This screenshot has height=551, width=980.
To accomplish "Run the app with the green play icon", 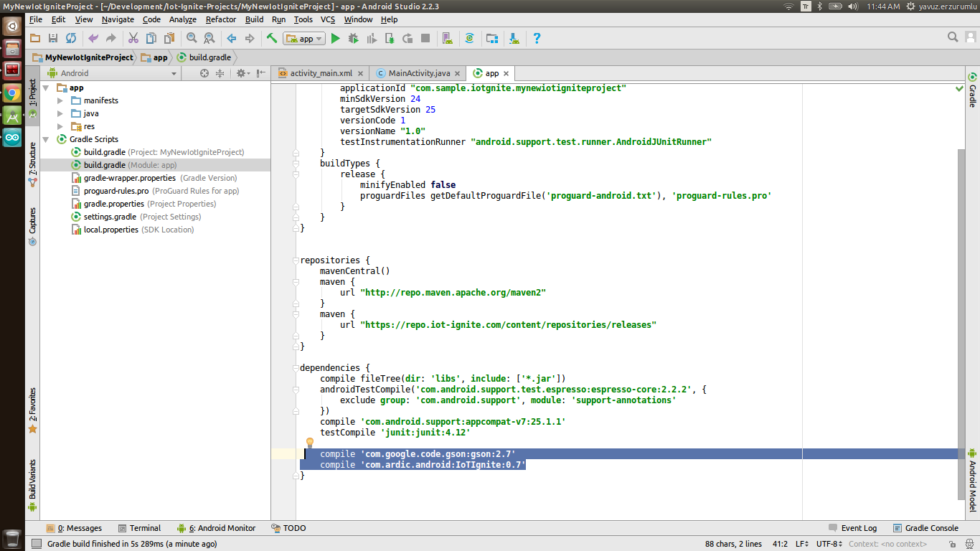I will pos(335,38).
